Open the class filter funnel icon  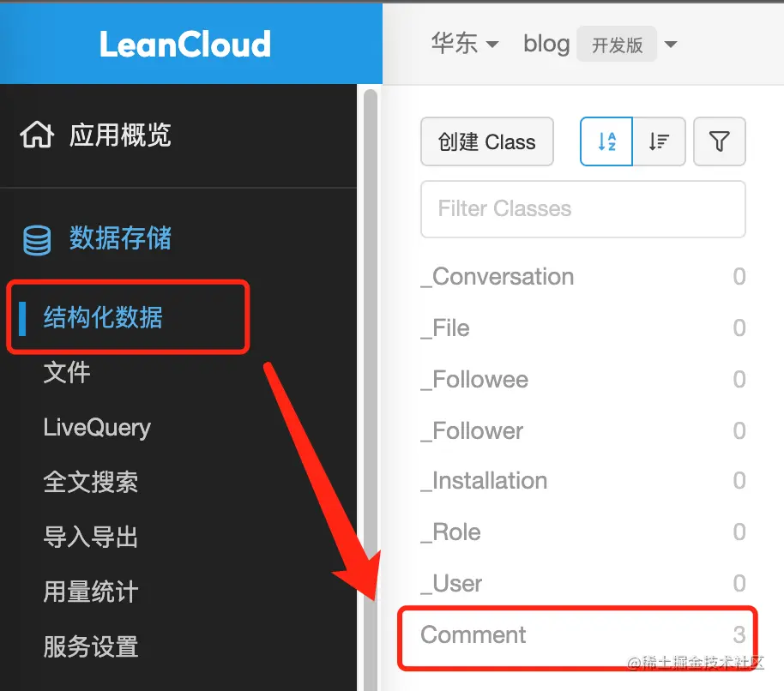coord(720,141)
